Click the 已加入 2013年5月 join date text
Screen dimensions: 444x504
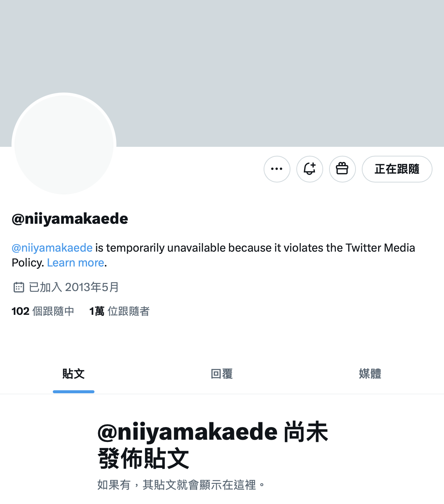(x=74, y=287)
